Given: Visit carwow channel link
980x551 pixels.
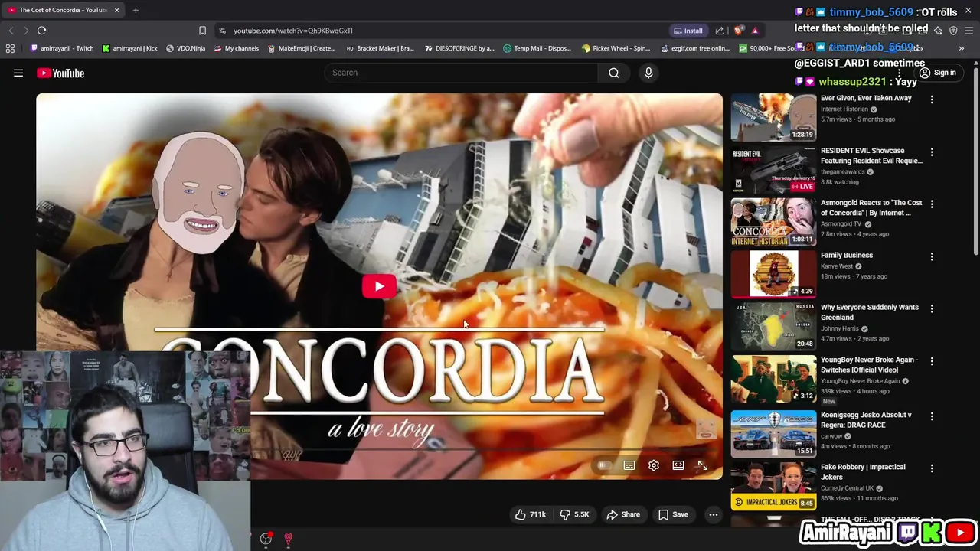Looking at the screenshot, I should pos(832,436).
